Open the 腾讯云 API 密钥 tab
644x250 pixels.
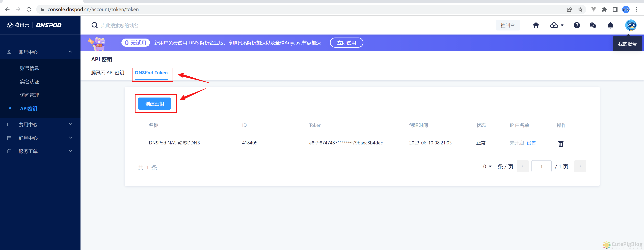click(x=108, y=73)
